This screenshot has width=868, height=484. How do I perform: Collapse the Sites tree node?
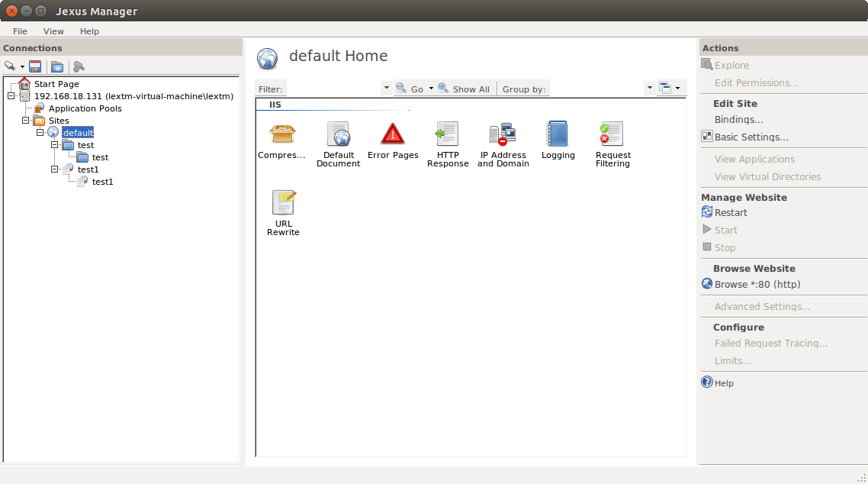pyautogui.click(x=25, y=120)
